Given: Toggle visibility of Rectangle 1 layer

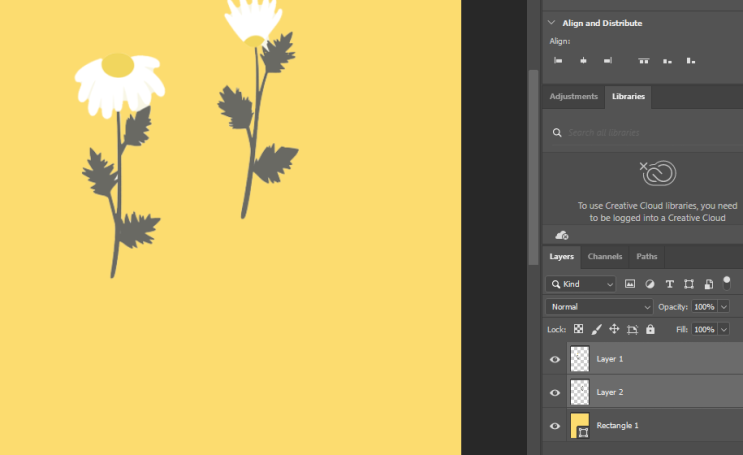Looking at the screenshot, I should tap(555, 426).
